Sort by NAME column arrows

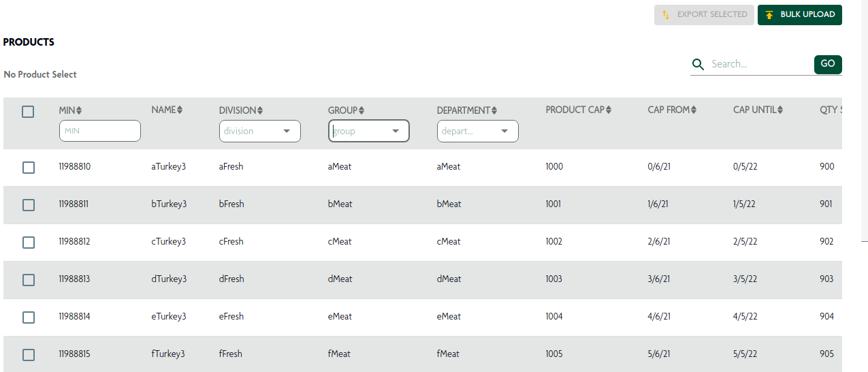pyautogui.click(x=180, y=110)
